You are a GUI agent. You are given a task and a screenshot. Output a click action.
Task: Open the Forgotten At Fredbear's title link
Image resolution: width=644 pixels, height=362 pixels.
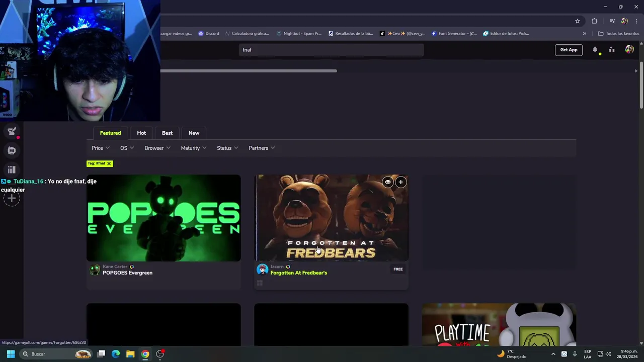299,273
